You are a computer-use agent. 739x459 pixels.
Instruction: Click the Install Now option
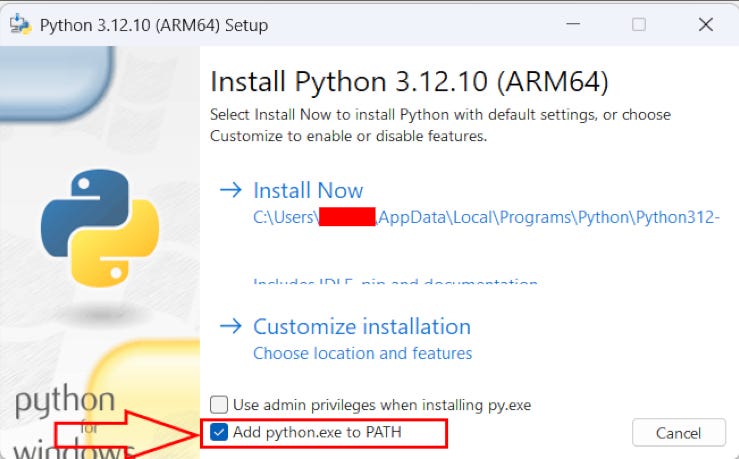tap(308, 190)
